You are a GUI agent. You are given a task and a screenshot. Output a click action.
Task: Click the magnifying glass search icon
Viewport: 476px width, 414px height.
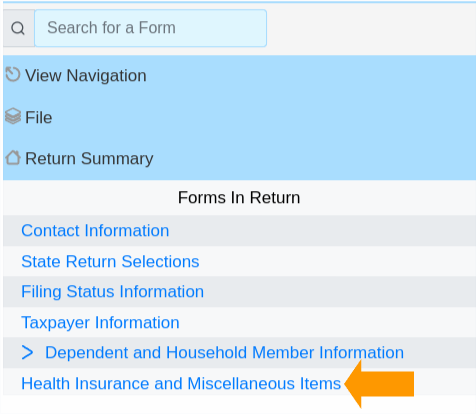click(x=18, y=28)
